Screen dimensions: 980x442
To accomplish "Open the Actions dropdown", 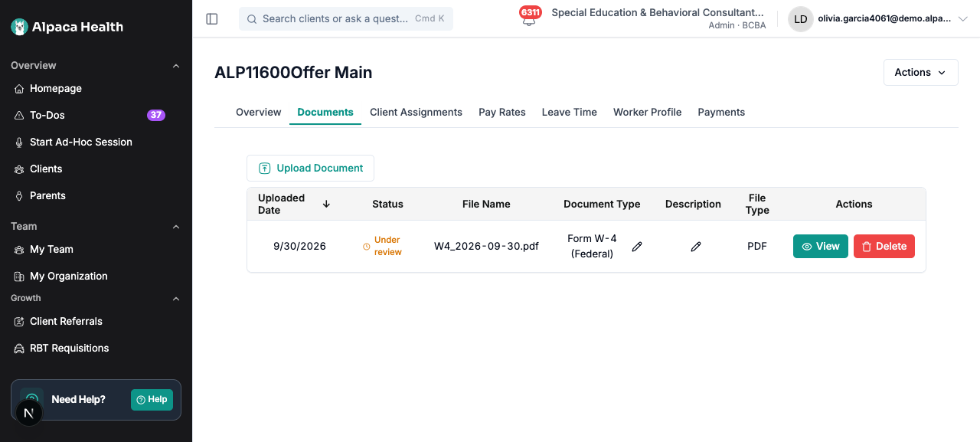I will coord(921,73).
